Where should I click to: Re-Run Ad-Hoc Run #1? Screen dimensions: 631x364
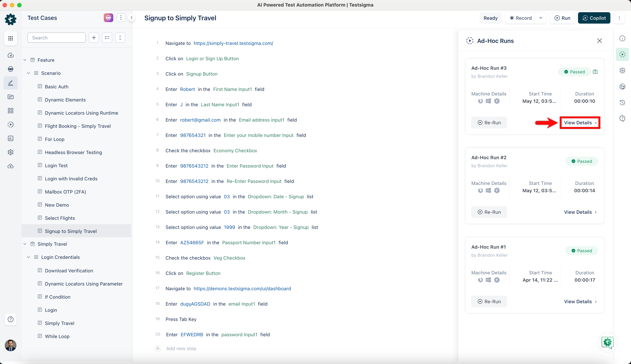pos(489,302)
